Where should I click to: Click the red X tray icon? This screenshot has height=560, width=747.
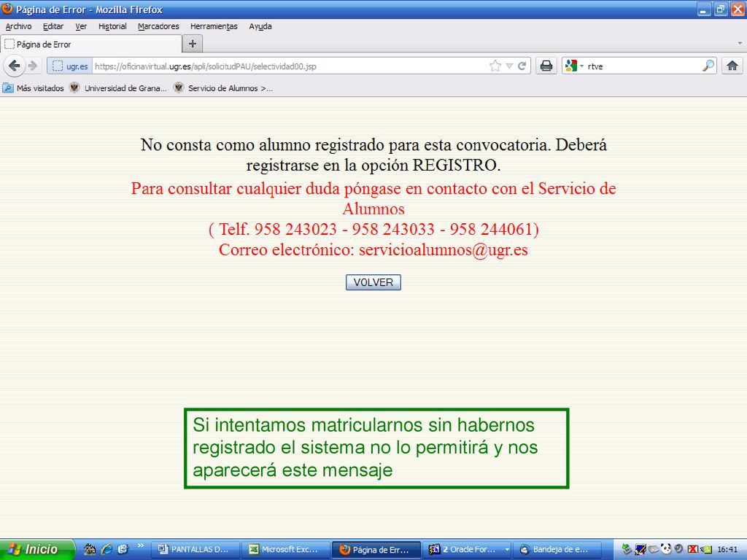pos(693,549)
